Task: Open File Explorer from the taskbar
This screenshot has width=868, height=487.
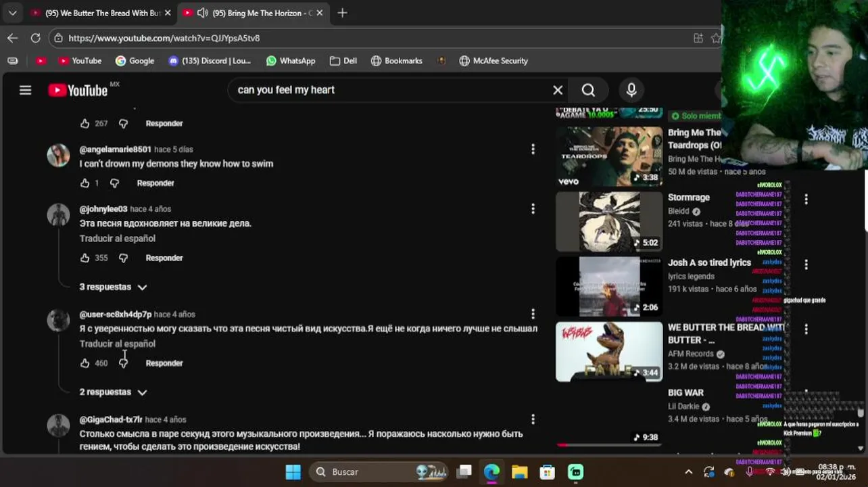Action: (519, 471)
